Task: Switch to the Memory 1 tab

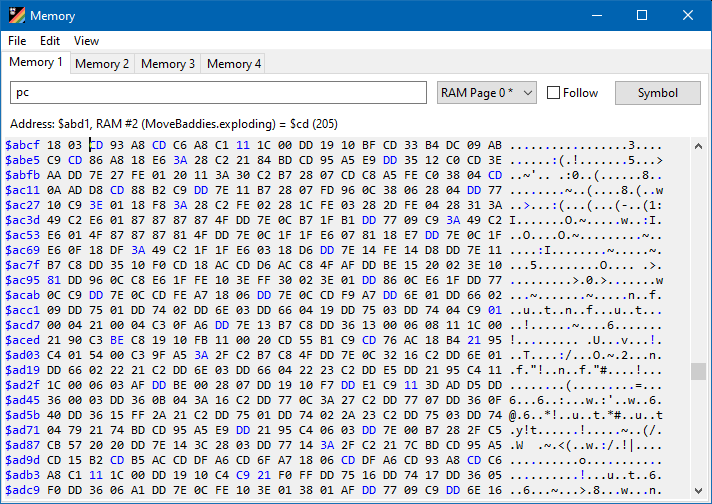Action: pyautogui.click(x=36, y=63)
